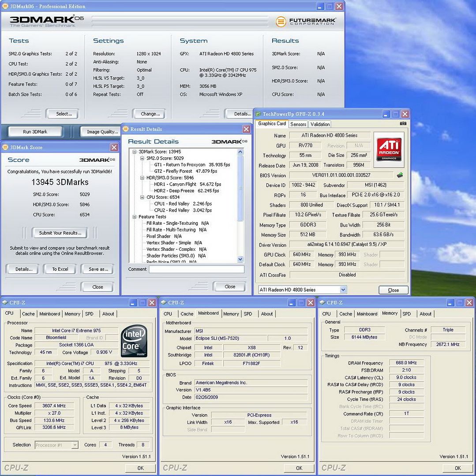Select GT2 - Firefly Forest tree row
The image size is (476, 476).
[x=186, y=171]
